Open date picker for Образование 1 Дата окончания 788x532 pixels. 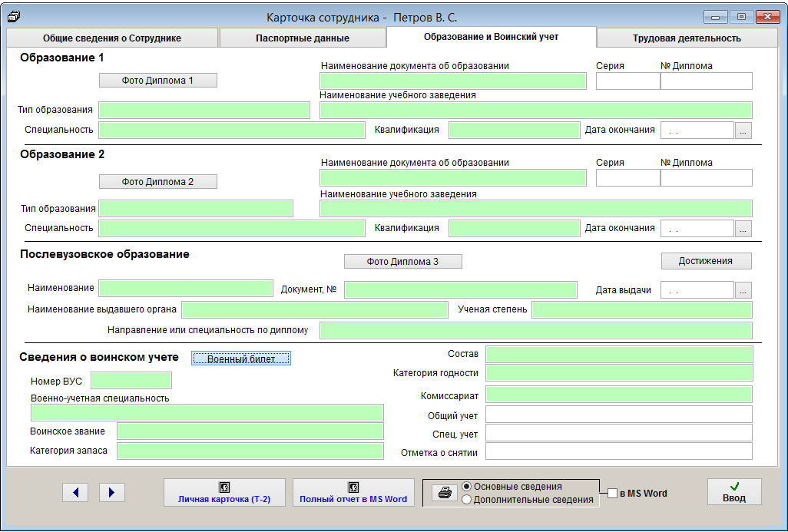[743, 131]
